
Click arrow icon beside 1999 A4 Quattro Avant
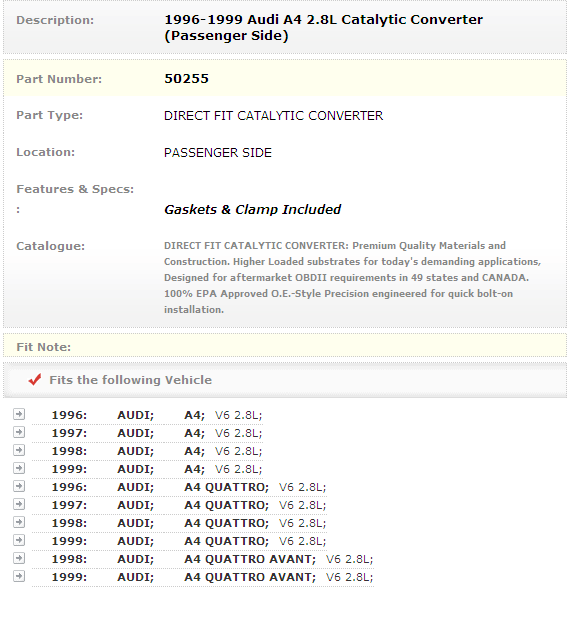tap(19, 576)
